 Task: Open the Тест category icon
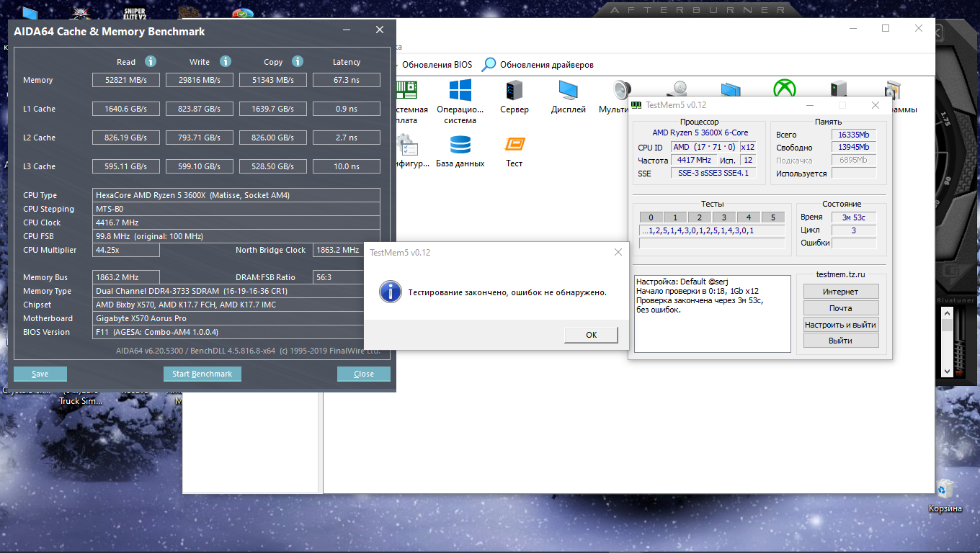pos(514,150)
